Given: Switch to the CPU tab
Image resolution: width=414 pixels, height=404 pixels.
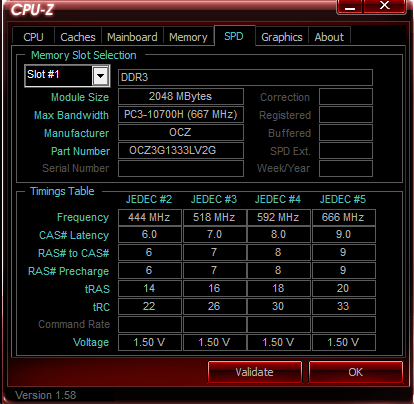Looking at the screenshot, I should 33,37.
